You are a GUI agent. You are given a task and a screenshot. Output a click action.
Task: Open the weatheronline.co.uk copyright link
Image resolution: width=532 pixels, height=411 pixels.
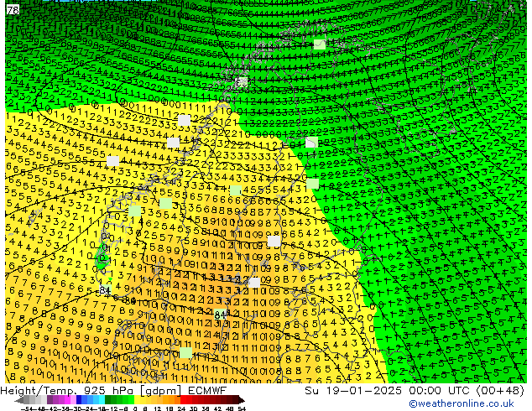pos(461,404)
